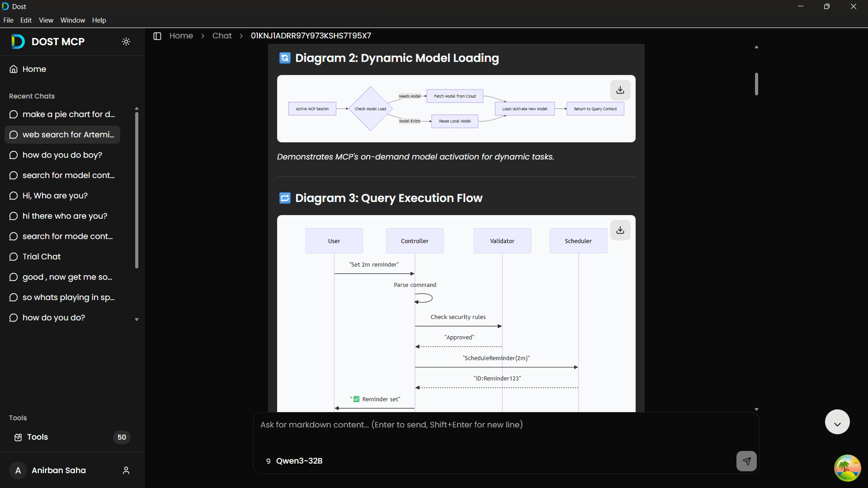The image size is (868, 488).
Task: Click the Diagram 3 heading icon
Action: pyautogui.click(x=285, y=198)
